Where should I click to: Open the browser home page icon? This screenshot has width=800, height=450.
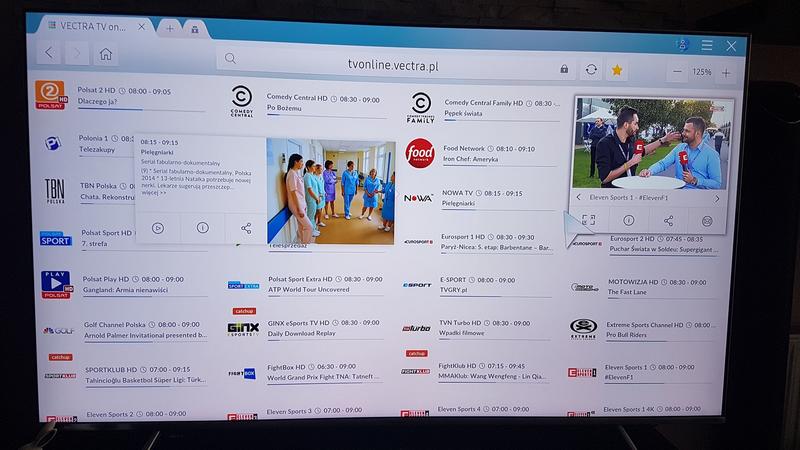click(106, 54)
